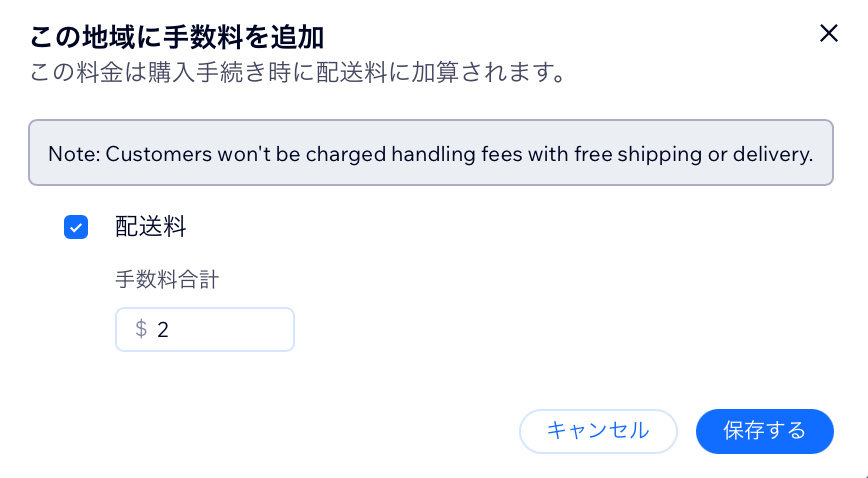Click the word "Customers" in the note
This screenshot has height=478, width=868.
155,154
